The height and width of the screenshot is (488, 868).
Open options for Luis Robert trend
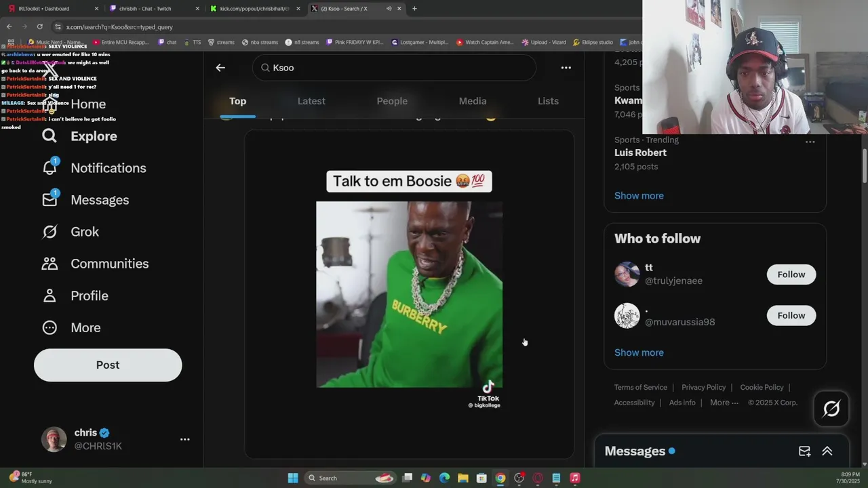(810, 142)
